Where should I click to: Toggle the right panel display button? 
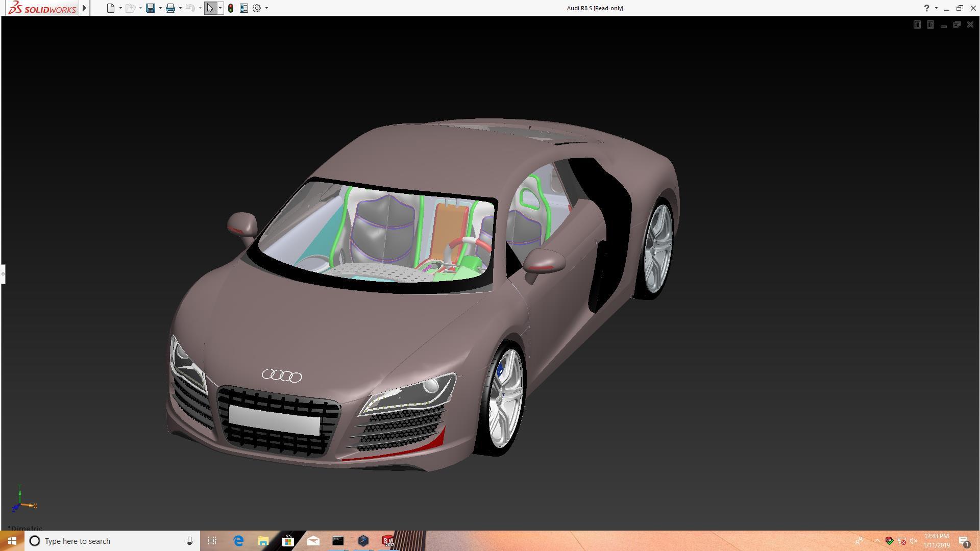pyautogui.click(x=930, y=24)
